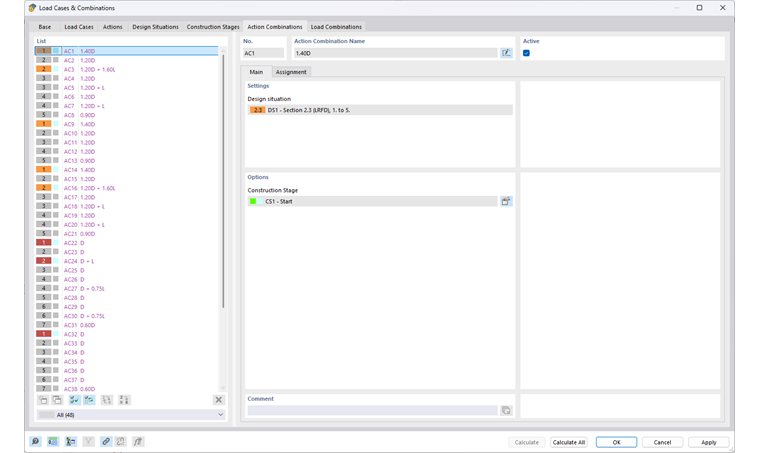Toggle the small checkbox square on the AC31 row
The image size is (760, 453).
tap(56, 325)
